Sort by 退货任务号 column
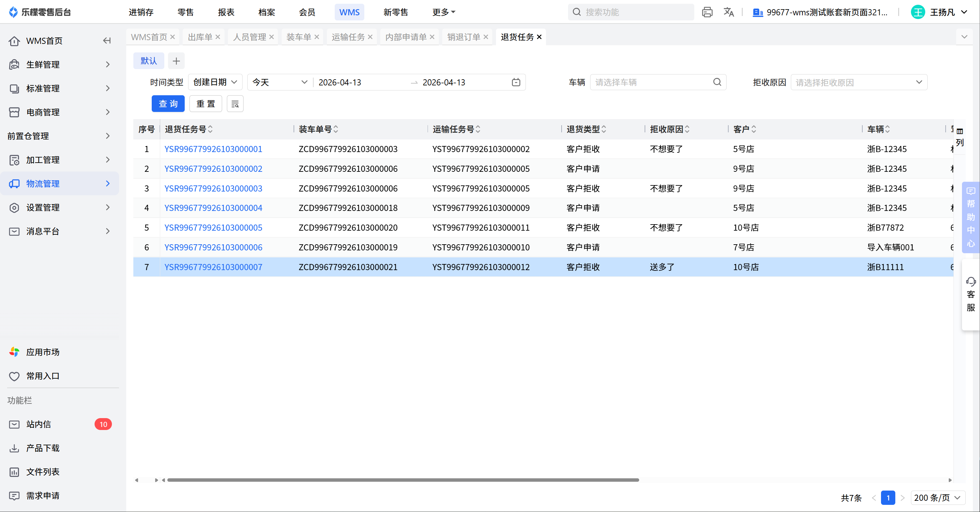The width and height of the screenshot is (980, 512). pyautogui.click(x=210, y=129)
